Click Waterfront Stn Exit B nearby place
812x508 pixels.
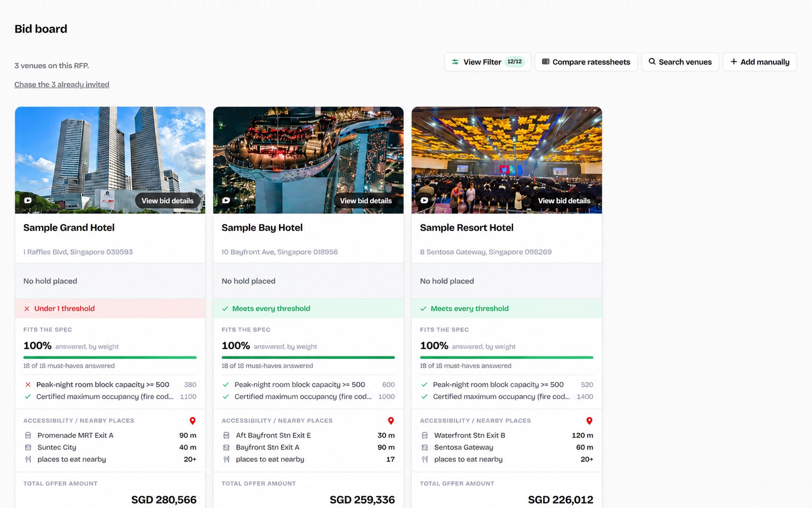pos(470,436)
